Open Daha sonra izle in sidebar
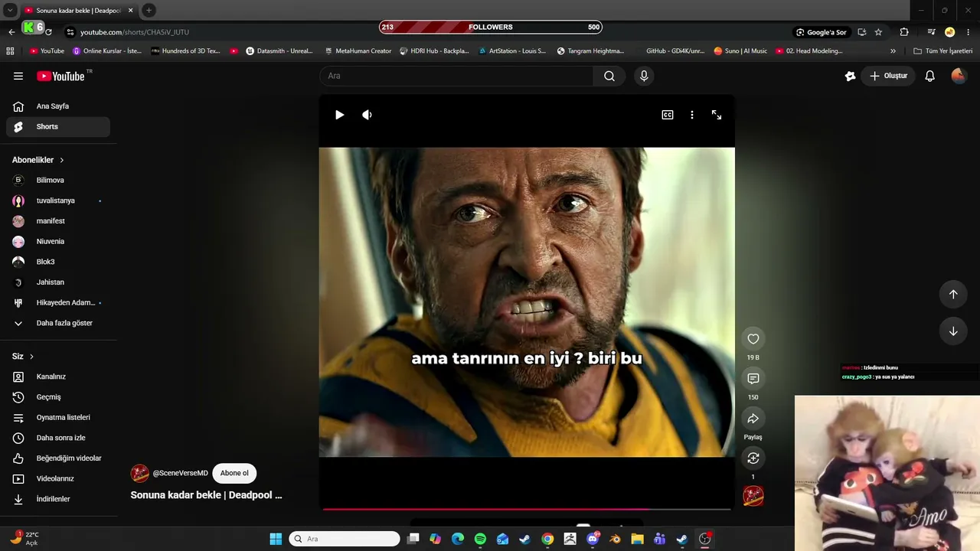 pos(58,438)
